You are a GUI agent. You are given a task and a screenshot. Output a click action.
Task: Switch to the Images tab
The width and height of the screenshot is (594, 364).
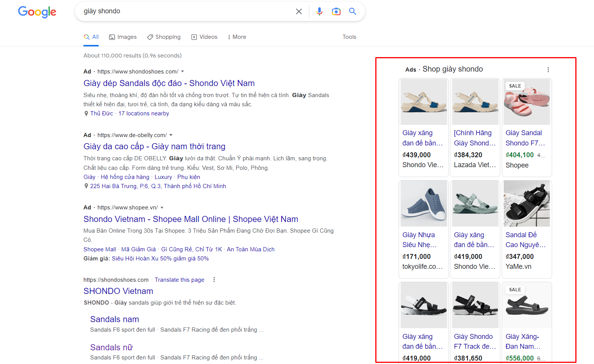pyautogui.click(x=123, y=37)
